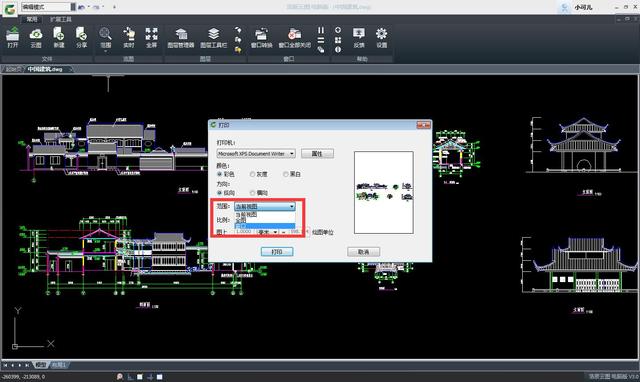Image resolution: width=640 pixels, height=382 pixels.
Task: Click the 图层工具栏 layer toolbar icon
Action: (213, 37)
